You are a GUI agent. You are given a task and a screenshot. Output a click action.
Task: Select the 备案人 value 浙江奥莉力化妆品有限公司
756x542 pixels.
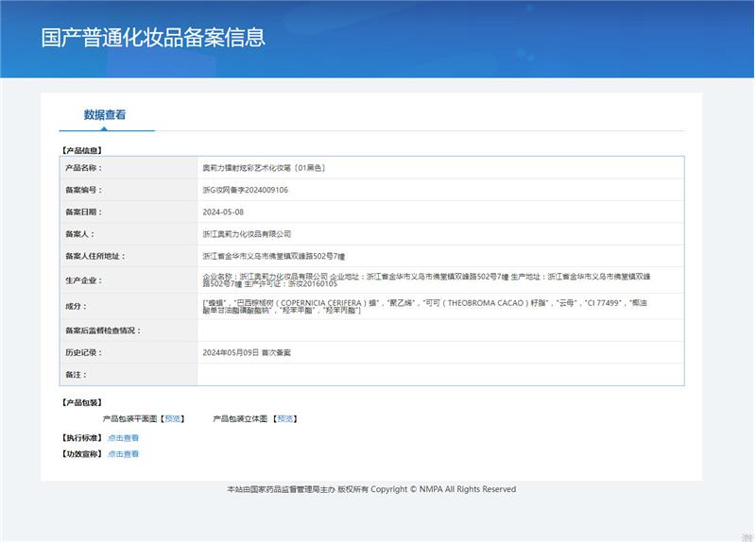click(x=247, y=234)
